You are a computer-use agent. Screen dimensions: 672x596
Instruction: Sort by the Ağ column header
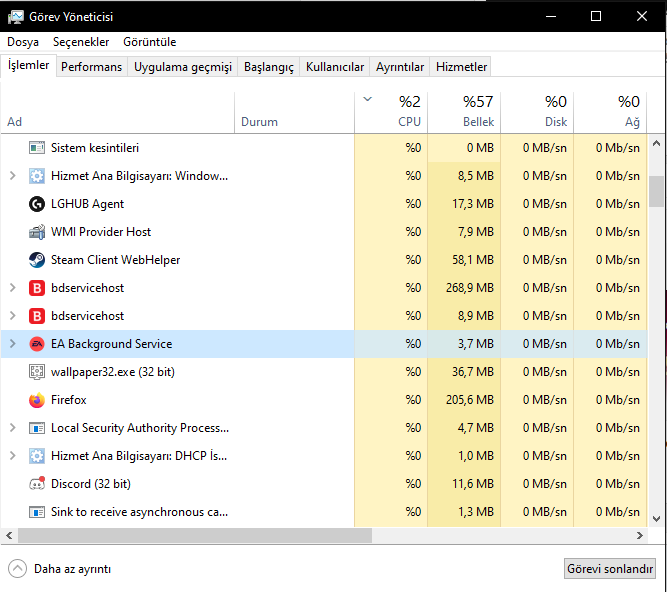click(610, 113)
